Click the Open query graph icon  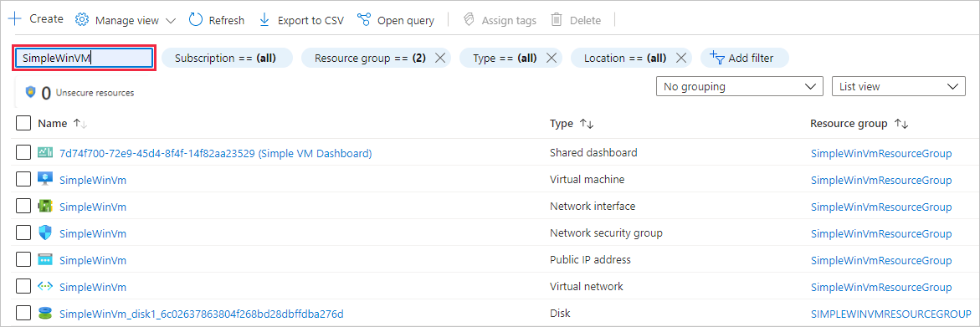point(364,20)
